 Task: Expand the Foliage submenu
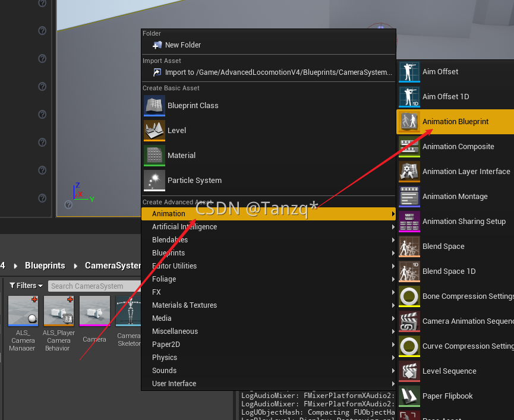(269, 279)
